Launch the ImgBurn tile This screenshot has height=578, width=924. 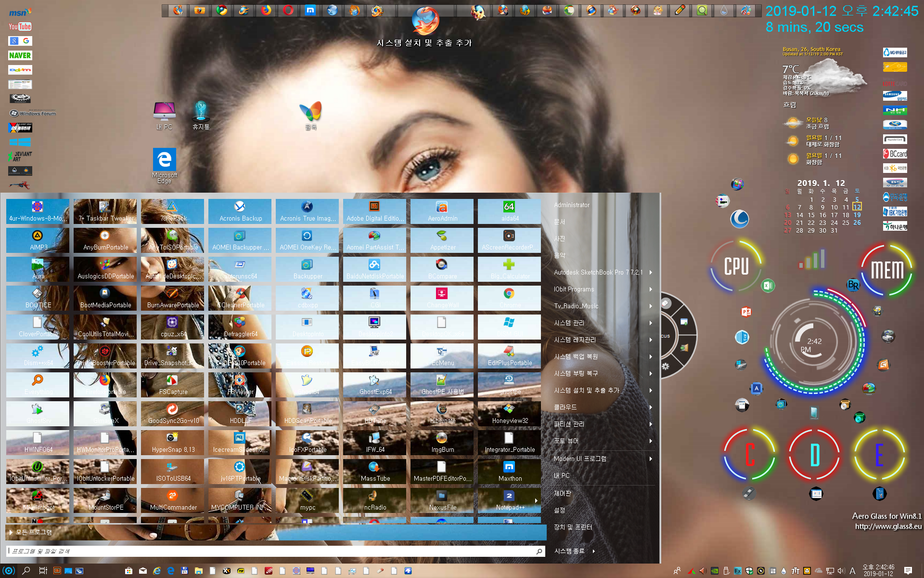(442, 443)
